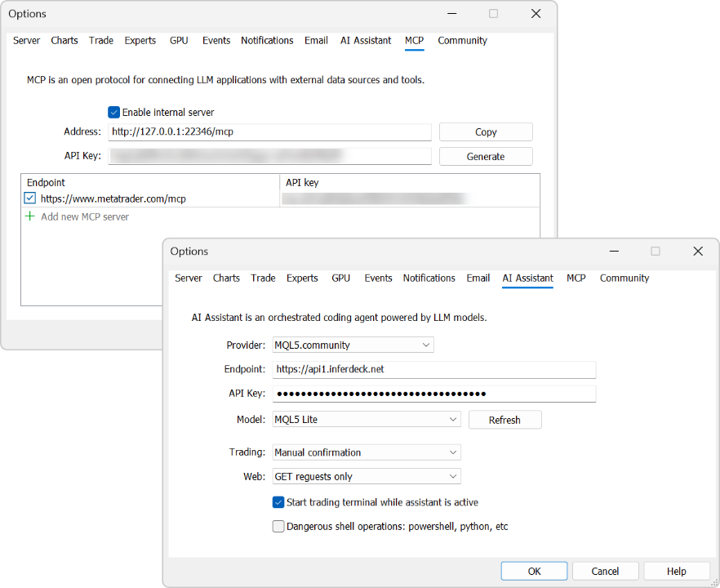
Task: Select the https://www.metatrader.com/mcp endpoint row
Action: [x=280, y=199]
